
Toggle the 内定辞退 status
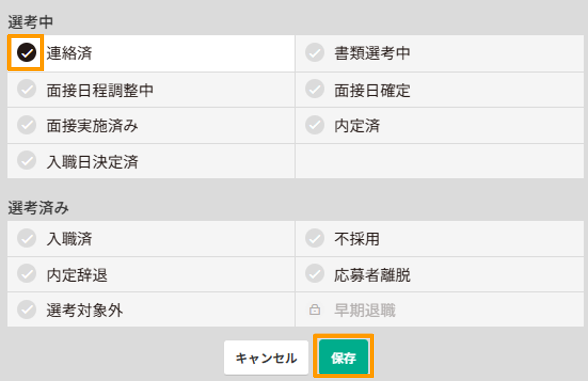pos(27,274)
